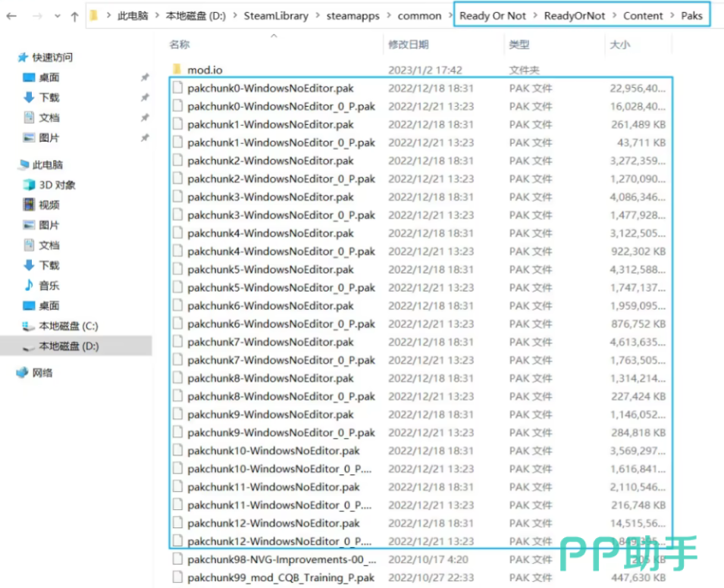Sort by 大小 column header
This screenshot has width=724, height=588.
(620, 45)
